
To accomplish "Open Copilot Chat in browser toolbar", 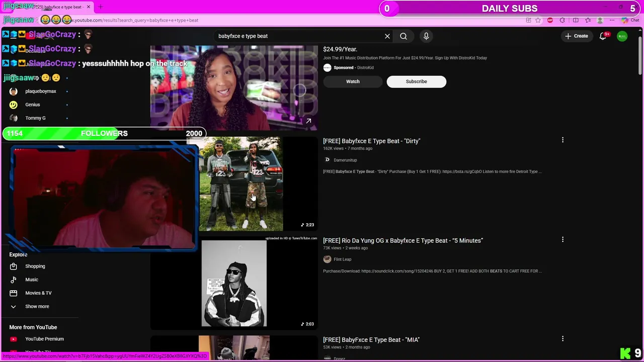I will tap(630, 20).
